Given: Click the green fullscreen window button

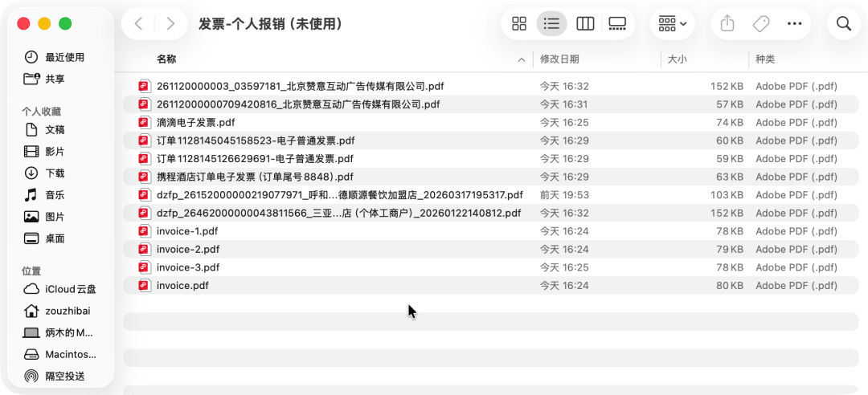Looking at the screenshot, I should pos(65,23).
